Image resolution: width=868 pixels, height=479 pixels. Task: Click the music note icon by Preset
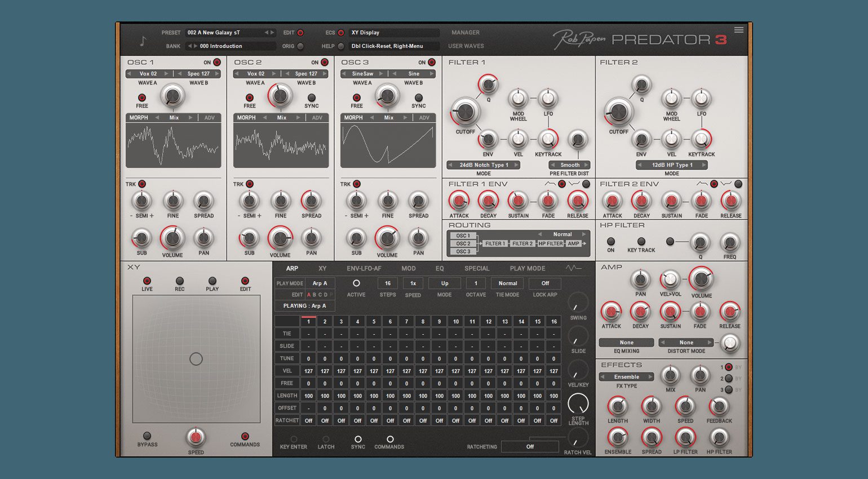tap(143, 41)
